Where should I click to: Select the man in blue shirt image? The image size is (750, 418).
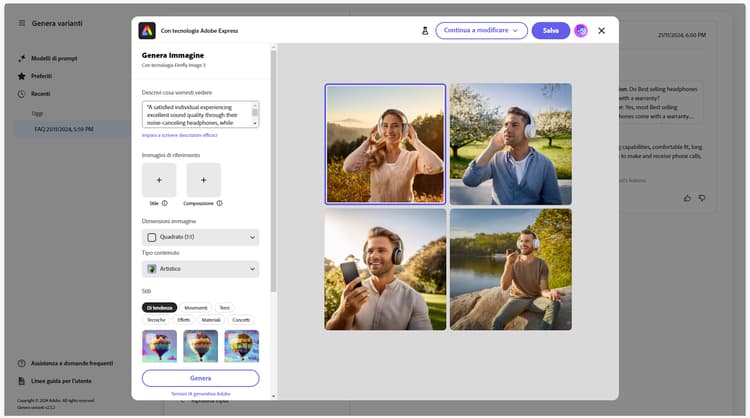click(x=511, y=144)
